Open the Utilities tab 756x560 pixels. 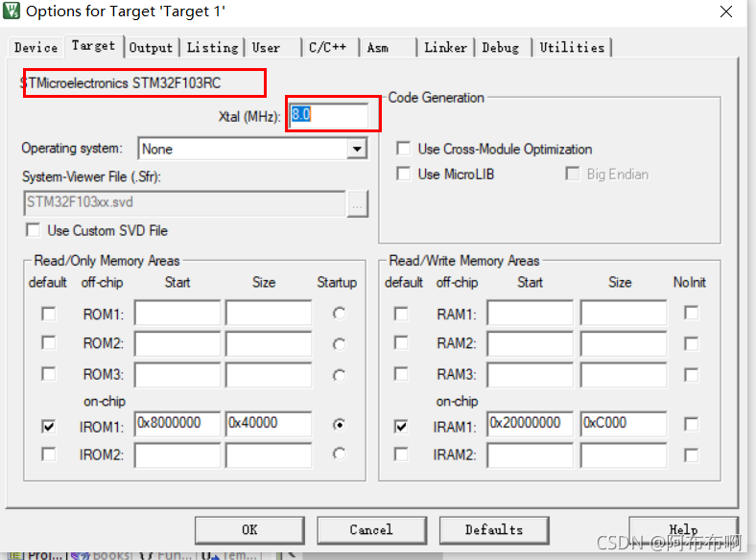tap(572, 47)
